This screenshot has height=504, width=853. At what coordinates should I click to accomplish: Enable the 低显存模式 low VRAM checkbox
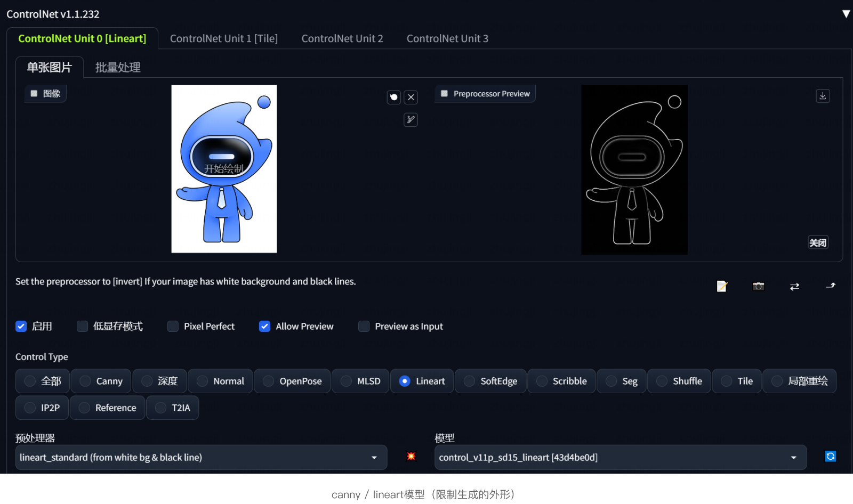point(82,326)
